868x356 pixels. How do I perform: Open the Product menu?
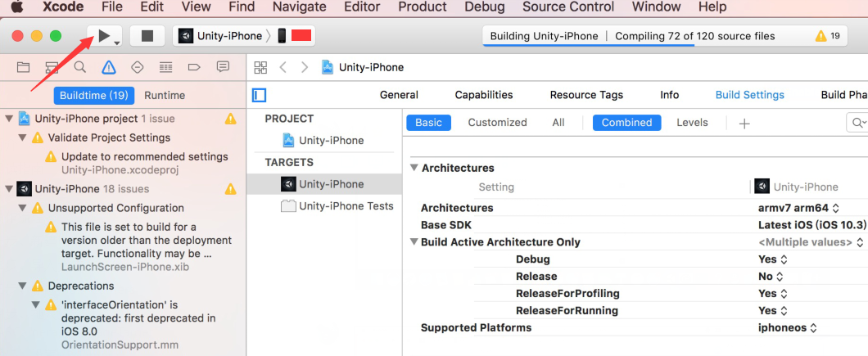pyautogui.click(x=422, y=7)
